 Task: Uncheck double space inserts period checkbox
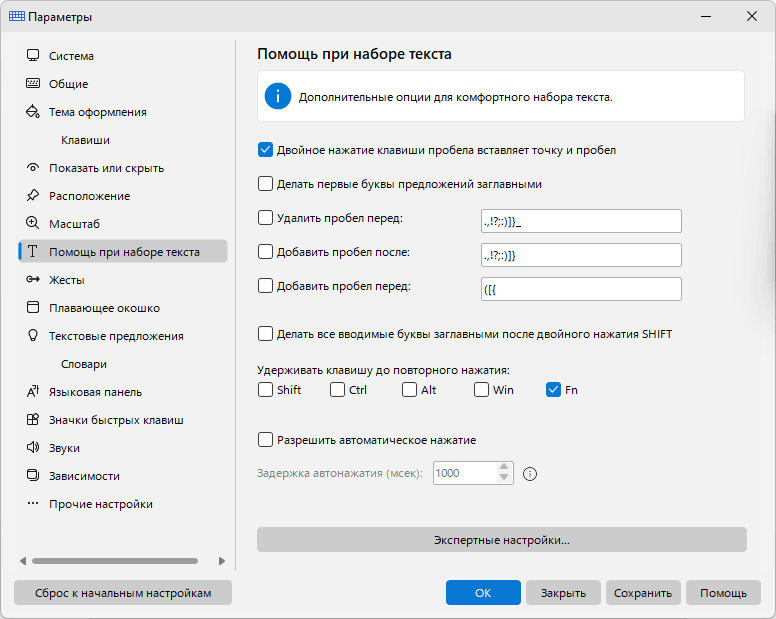(x=265, y=150)
